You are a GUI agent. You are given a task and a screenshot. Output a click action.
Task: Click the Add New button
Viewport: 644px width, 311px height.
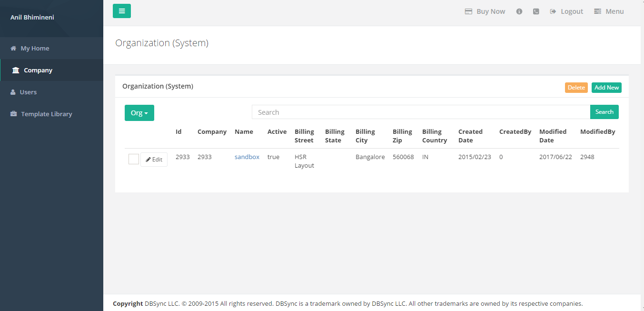point(606,88)
